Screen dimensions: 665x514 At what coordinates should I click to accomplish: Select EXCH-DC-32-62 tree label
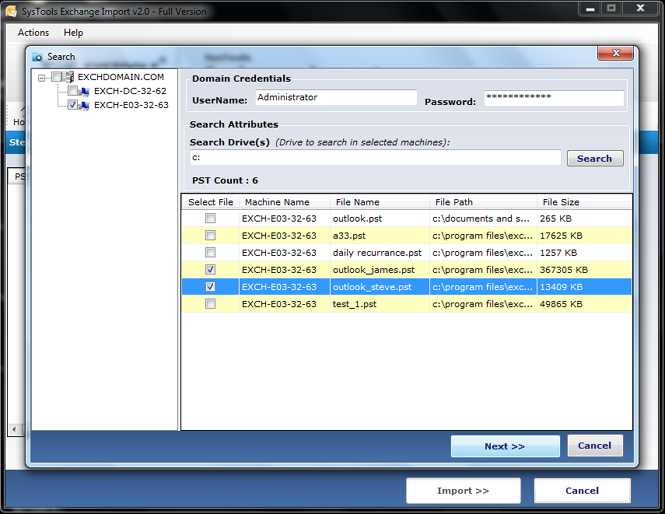[130, 91]
